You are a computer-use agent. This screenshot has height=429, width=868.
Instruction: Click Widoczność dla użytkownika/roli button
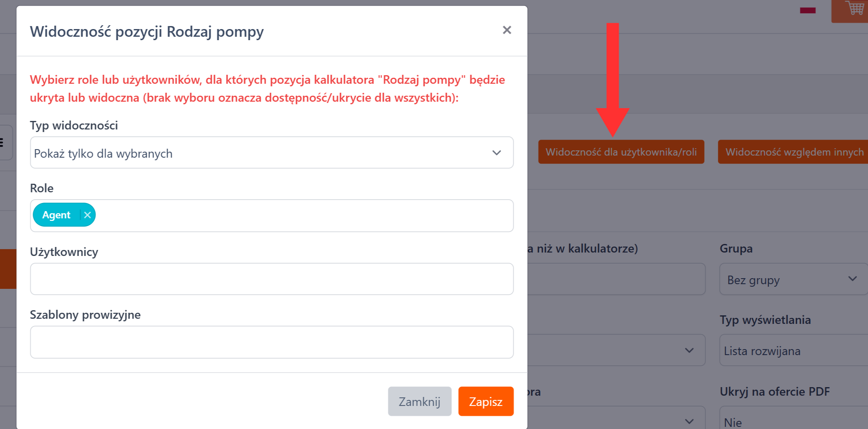(x=621, y=152)
